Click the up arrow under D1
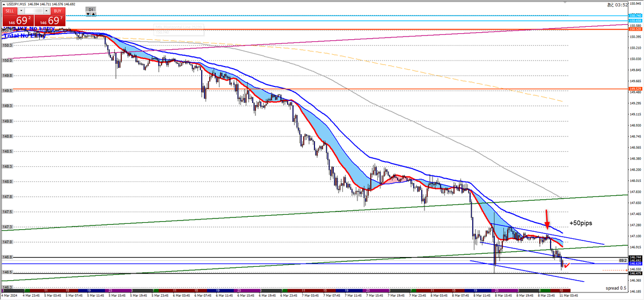This screenshot has height=300, width=644. tap(93, 14)
